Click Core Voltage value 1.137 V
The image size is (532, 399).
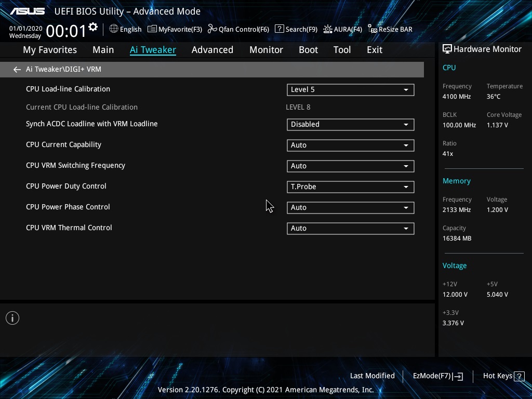tap(497, 125)
